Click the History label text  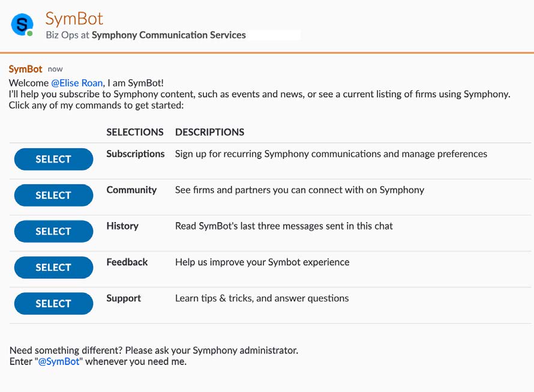tap(122, 226)
